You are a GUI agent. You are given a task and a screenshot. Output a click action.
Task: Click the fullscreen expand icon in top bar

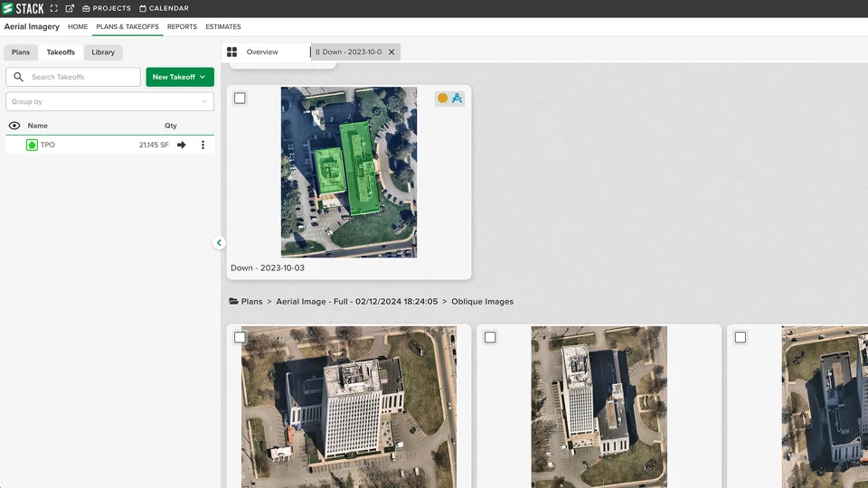54,8
